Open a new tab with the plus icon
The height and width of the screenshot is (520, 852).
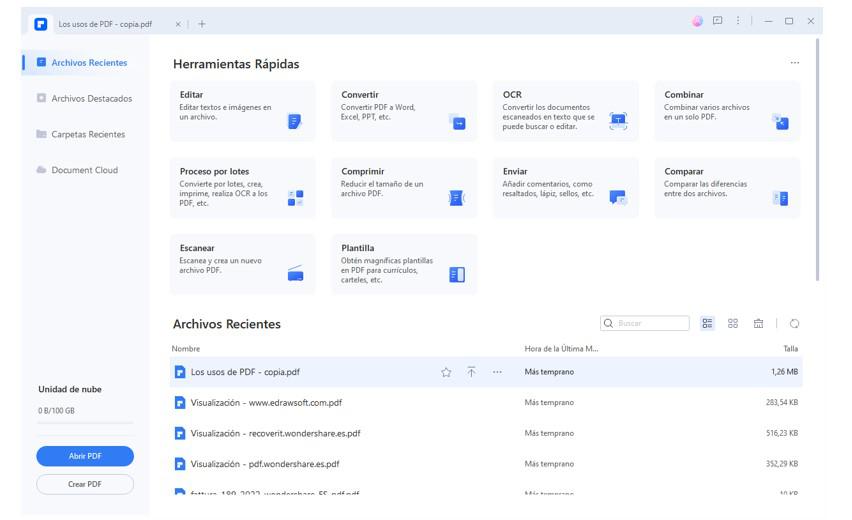[x=201, y=23]
